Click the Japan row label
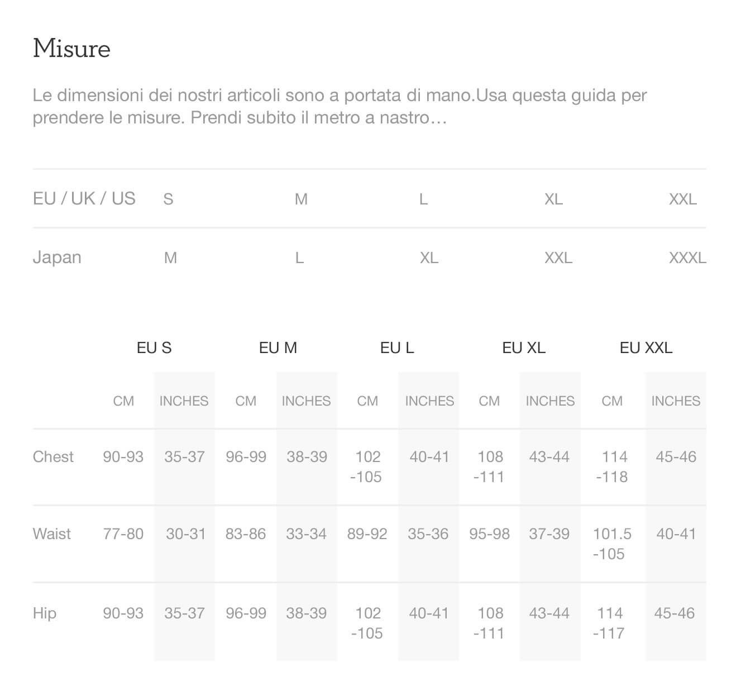This screenshot has width=741, height=700. click(x=57, y=258)
